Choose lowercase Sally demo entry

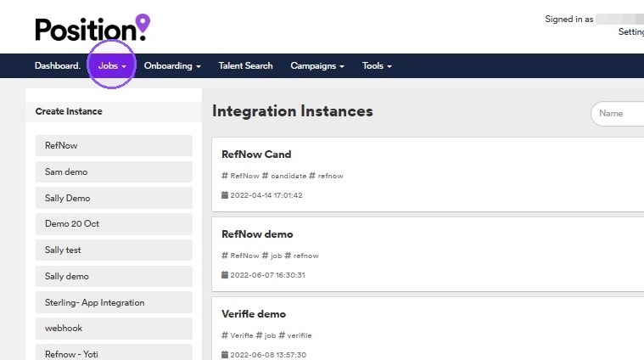click(114, 276)
